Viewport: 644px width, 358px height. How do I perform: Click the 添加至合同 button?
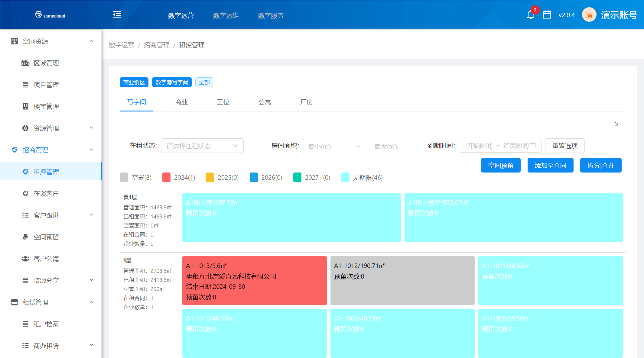pos(550,165)
